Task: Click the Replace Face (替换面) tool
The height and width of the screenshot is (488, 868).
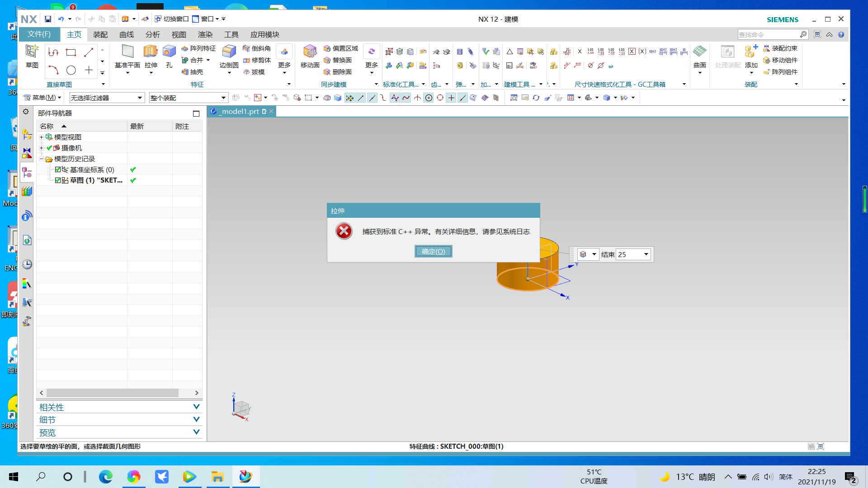Action: click(338, 60)
